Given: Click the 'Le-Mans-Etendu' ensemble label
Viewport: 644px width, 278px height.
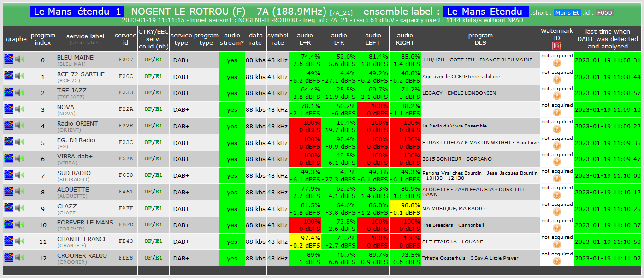Looking at the screenshot, I should [486, 12].
